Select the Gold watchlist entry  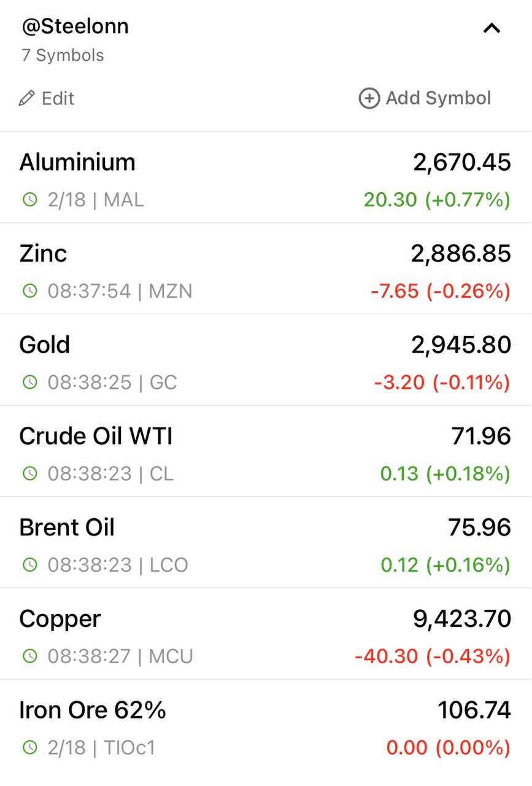coord(266,360)
